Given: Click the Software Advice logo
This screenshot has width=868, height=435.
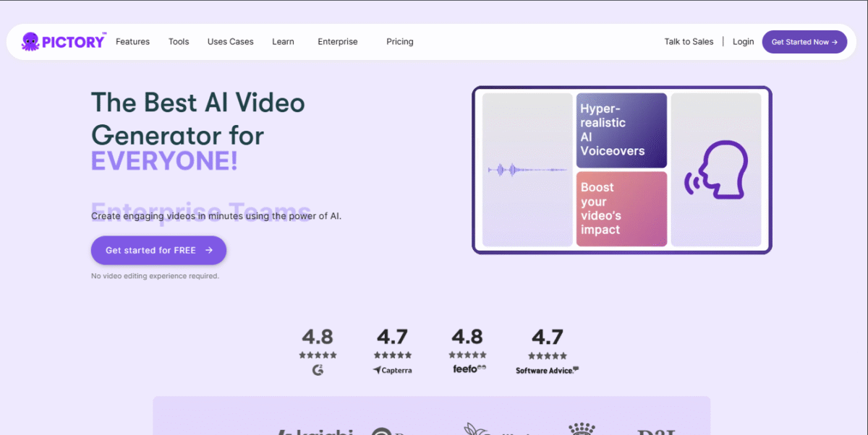Looking at the screenshot, I should tap(547, 369).
